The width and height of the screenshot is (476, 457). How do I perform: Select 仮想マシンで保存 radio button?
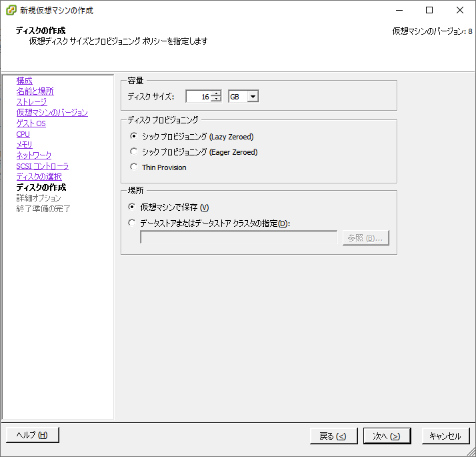tap(132, 207)
